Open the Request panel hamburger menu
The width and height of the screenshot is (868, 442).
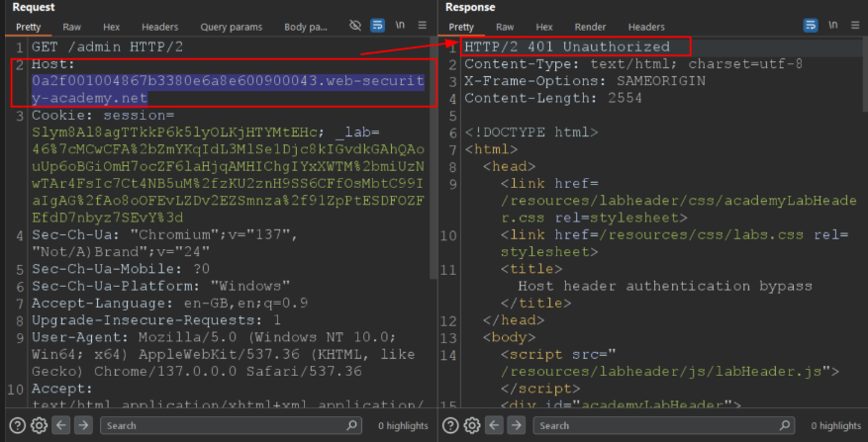coord(422,26)
